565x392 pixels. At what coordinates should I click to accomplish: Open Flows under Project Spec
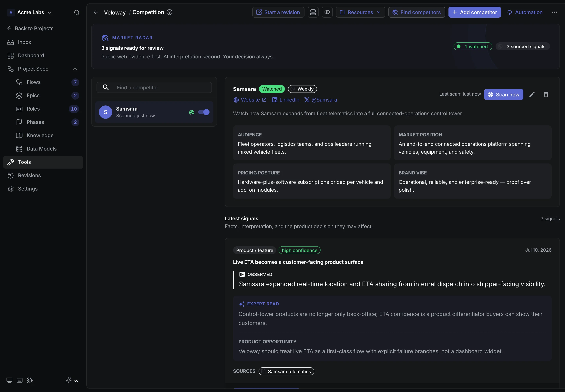(x=47, y=82)
